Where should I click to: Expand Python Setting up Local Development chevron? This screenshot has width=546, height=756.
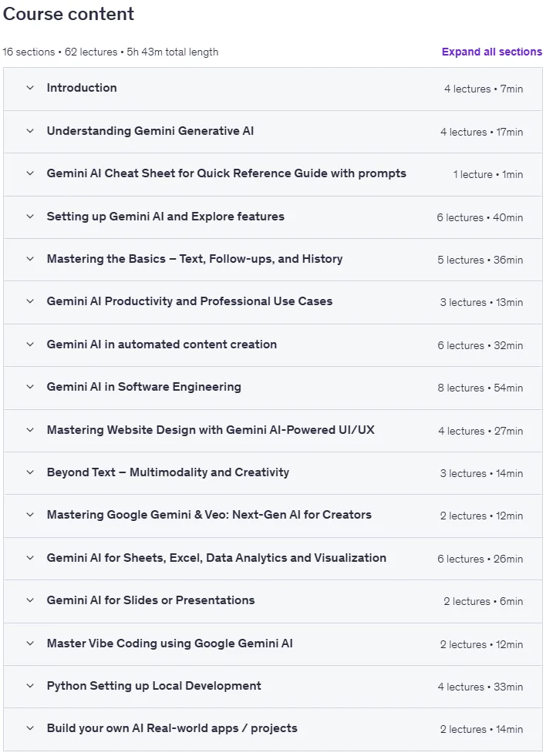pos(30,686)
